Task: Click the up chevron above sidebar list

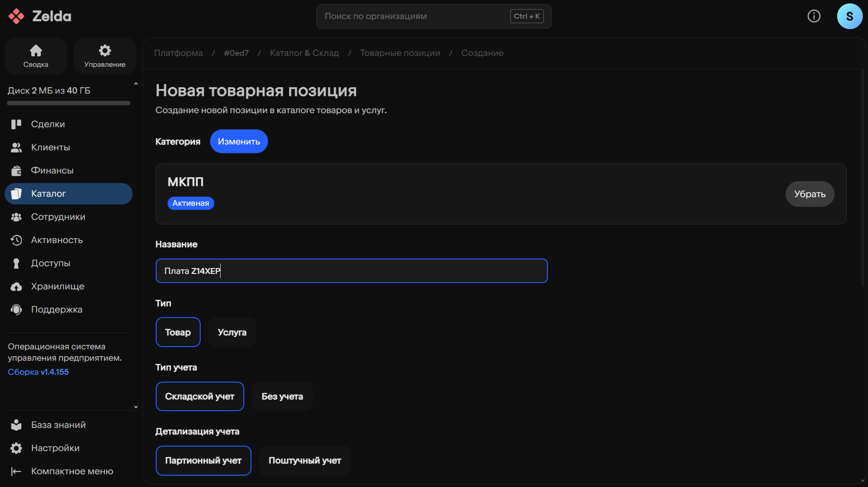Action: (x=136, y=84)
